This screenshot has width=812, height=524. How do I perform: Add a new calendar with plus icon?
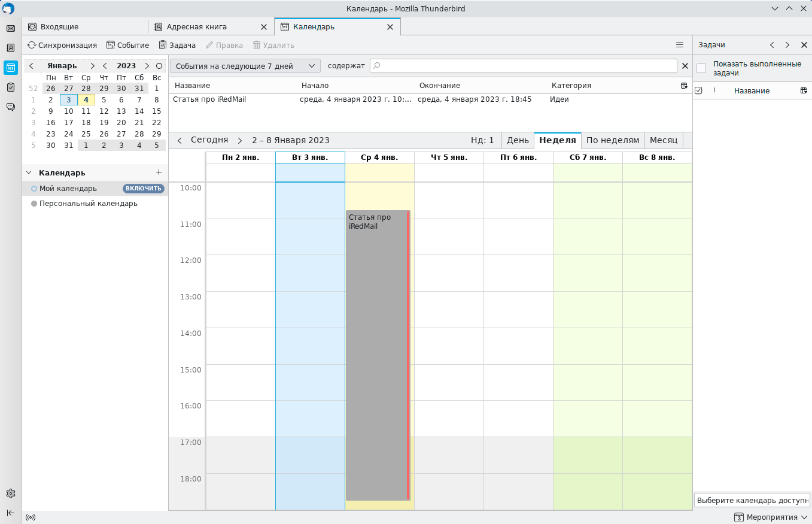coord(159,172)
